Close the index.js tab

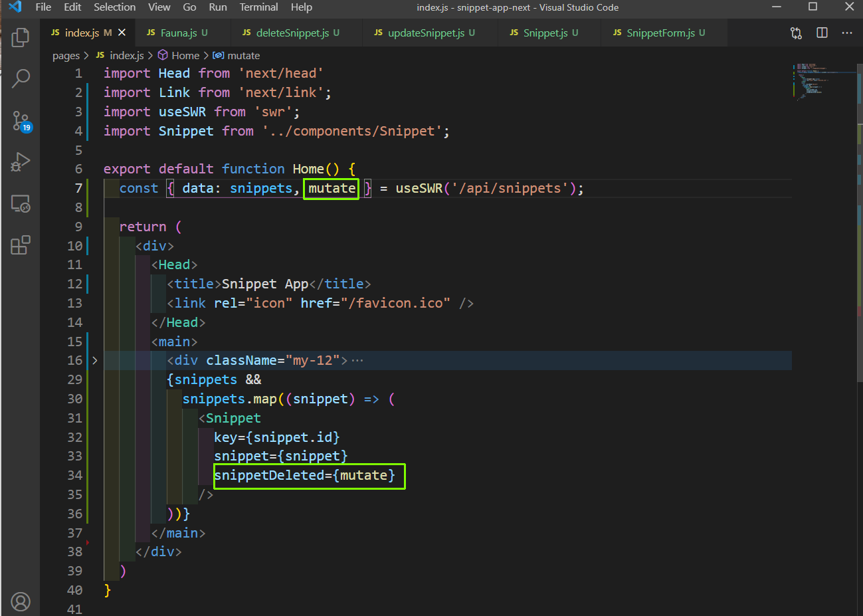pyautogui.click(x=122, y=33)
